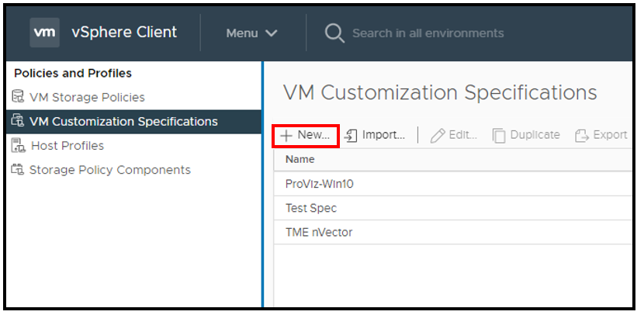Click the Duplicate button label
Viewport: 644px width, 315px height.
click(x=535, y=135)
